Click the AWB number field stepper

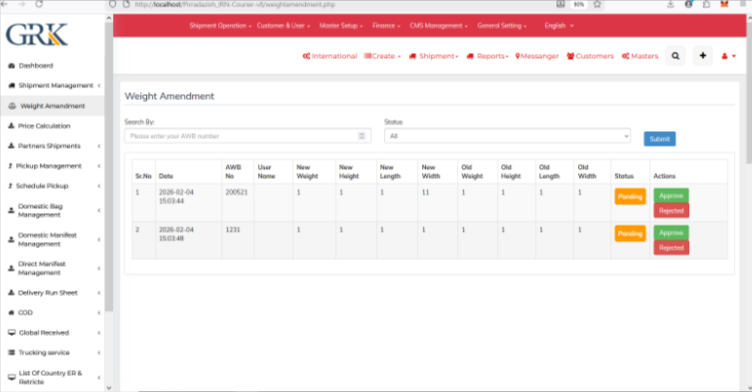[x=362, y=136]
